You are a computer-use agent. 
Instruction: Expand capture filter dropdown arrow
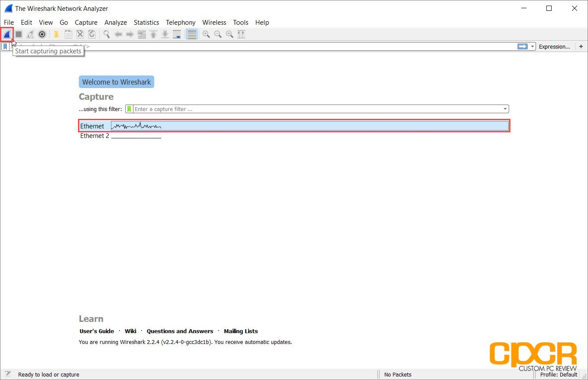[x=505, y=109]
